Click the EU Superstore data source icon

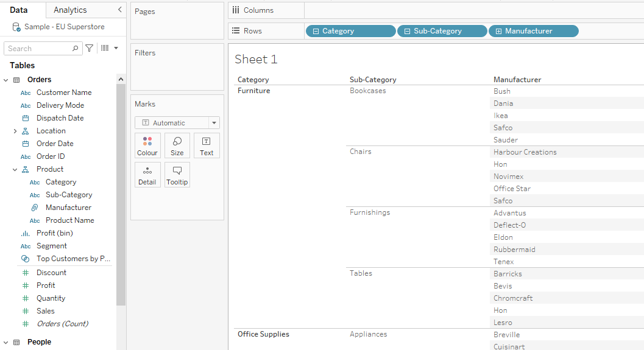click(x=16, y=27)
